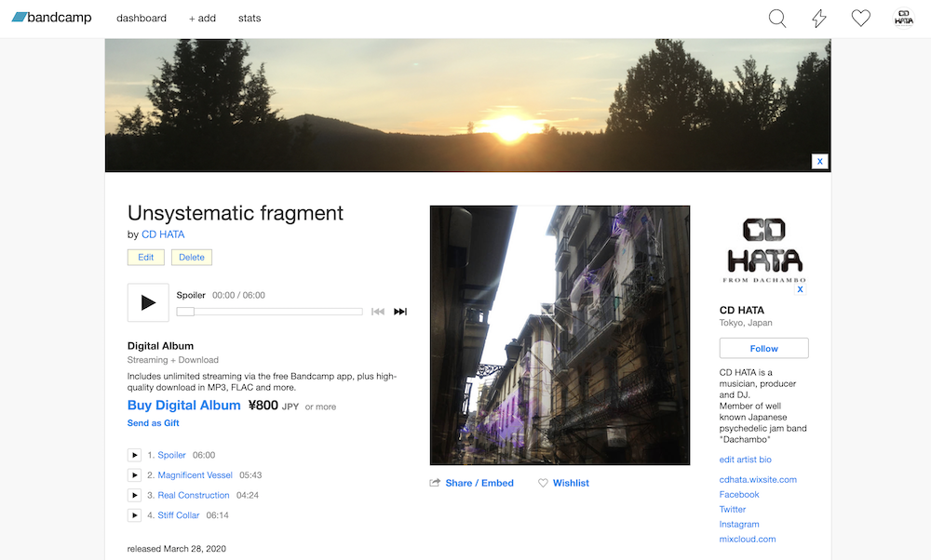Screen dimensions: 931x560
Task: Open the Twitter link in sidebar
Action: [732, 509]
